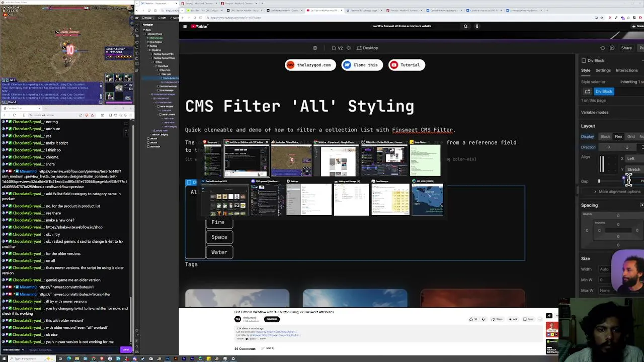
Task: Set display to Block
Action: [605, 137]
